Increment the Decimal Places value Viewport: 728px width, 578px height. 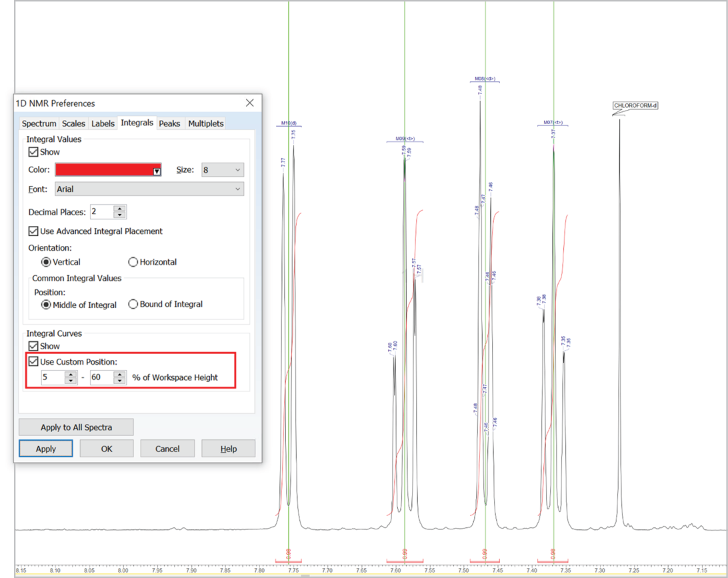tap(118, 209)
